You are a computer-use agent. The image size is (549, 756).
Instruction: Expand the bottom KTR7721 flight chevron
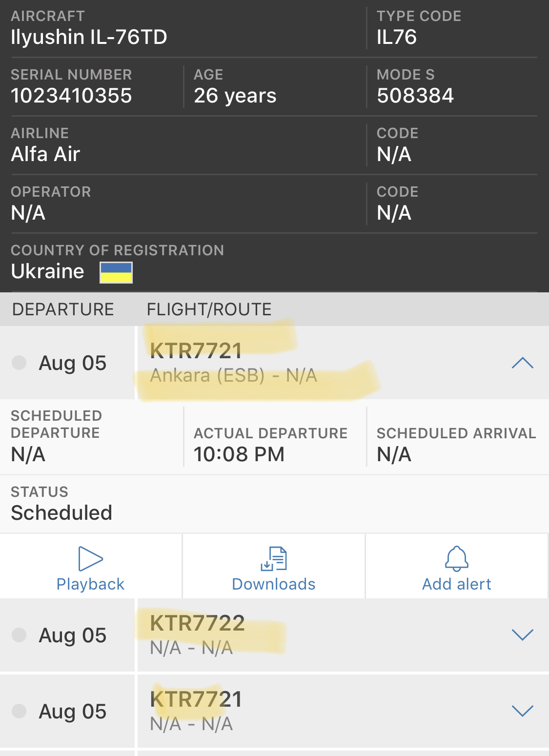[522, 711]
